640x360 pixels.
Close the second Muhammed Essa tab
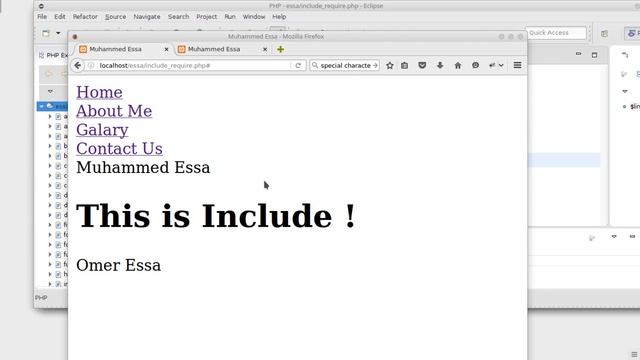click(x=264, y=49)
